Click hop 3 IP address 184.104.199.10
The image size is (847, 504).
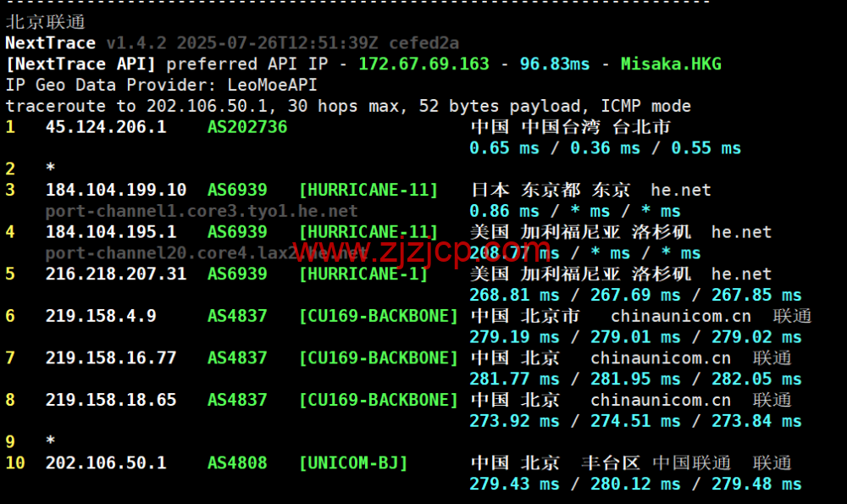(116, 190)
